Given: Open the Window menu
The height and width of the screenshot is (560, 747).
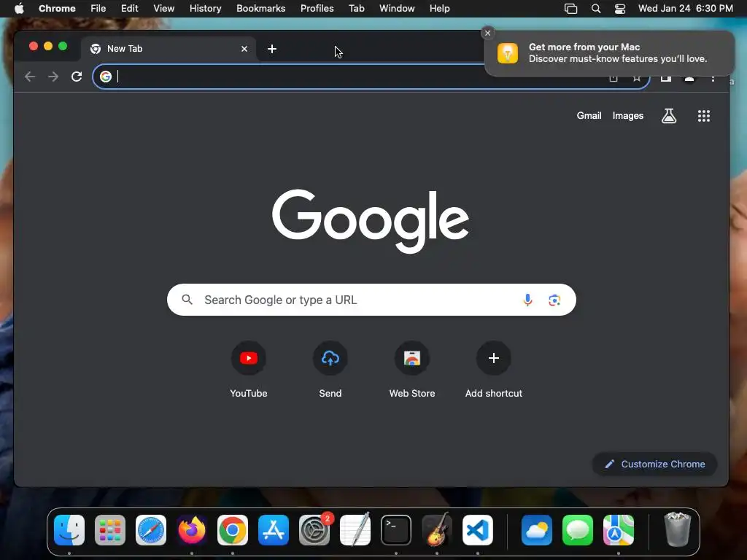Looking at the screenshot, I should (x=397, y=9).
